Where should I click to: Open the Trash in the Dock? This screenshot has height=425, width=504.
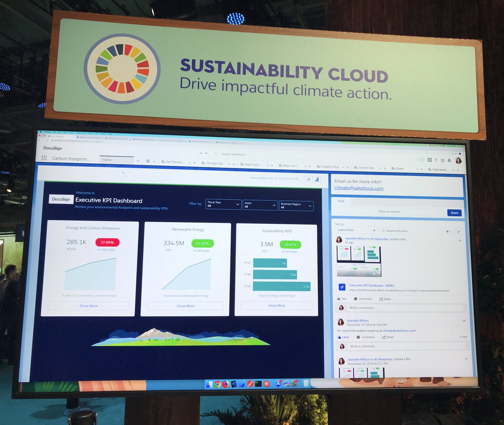tap(306, 383)
